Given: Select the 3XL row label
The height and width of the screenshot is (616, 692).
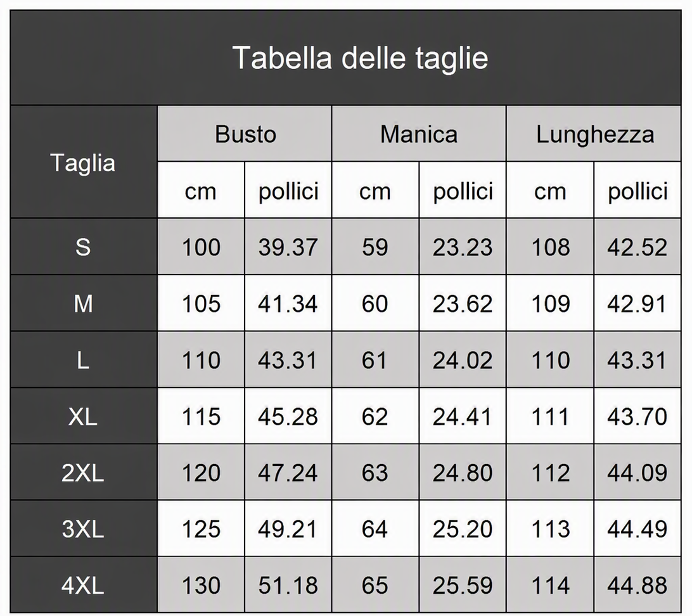Looking at the screenshot, I should click(x=84, y=529).
